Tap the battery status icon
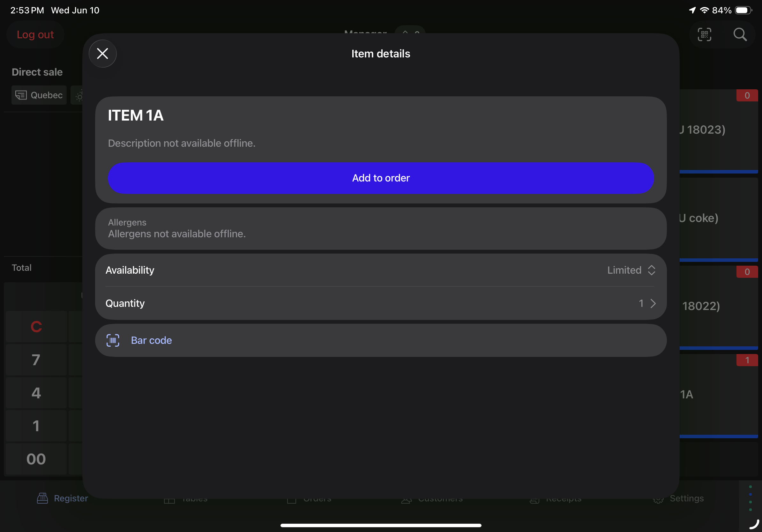762x532 pixels. pyautogui.click(x=744, y=10)
